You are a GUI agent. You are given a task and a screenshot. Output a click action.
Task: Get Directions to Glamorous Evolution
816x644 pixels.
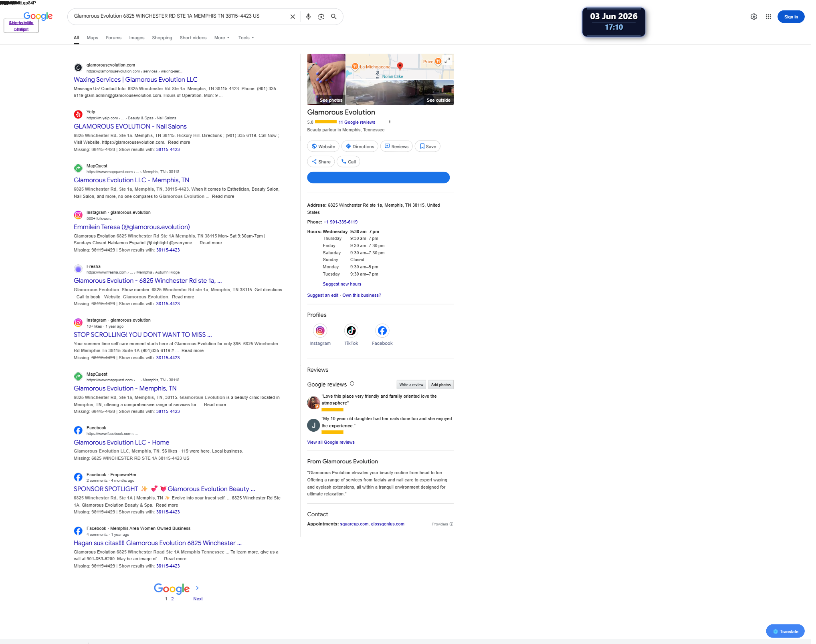(x=360, y=147)
